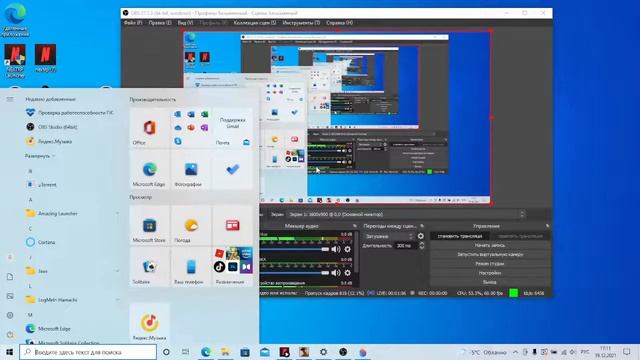Image resolution: width=640 pixels, height=360 pixels.
Task: Click Запустить виртуальную камеру button
Action: (490, 254)
